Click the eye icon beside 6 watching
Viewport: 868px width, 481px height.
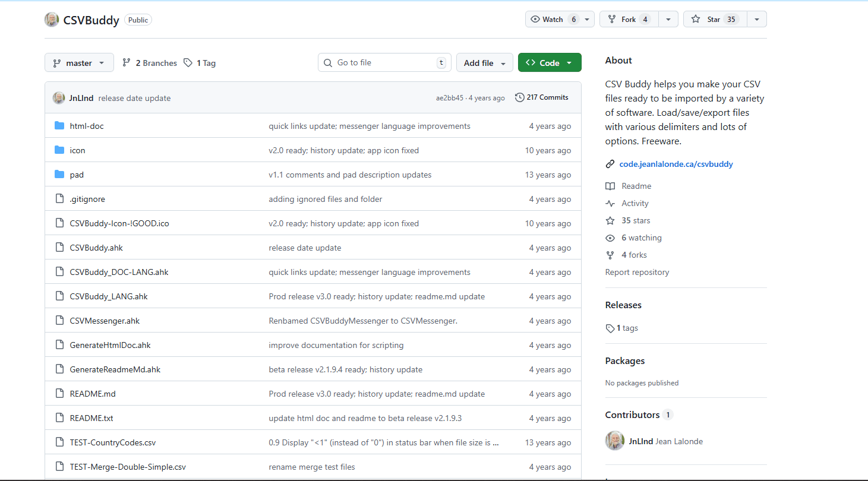pos(610,238)
